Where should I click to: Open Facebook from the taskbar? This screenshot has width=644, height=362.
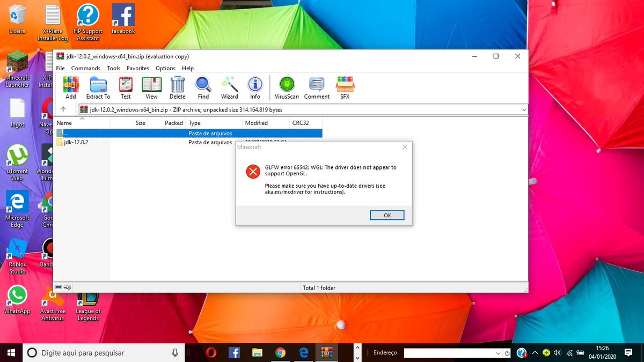(234, 352)
